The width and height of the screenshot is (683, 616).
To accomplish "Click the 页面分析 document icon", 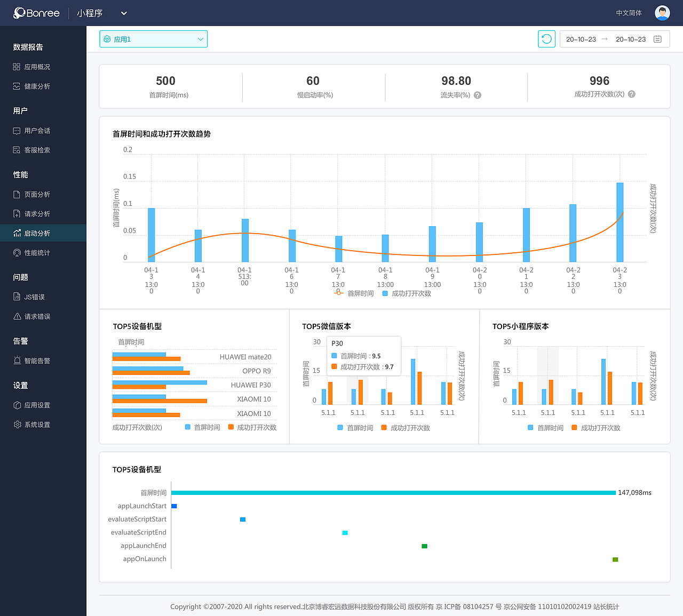I will (17, 195).
